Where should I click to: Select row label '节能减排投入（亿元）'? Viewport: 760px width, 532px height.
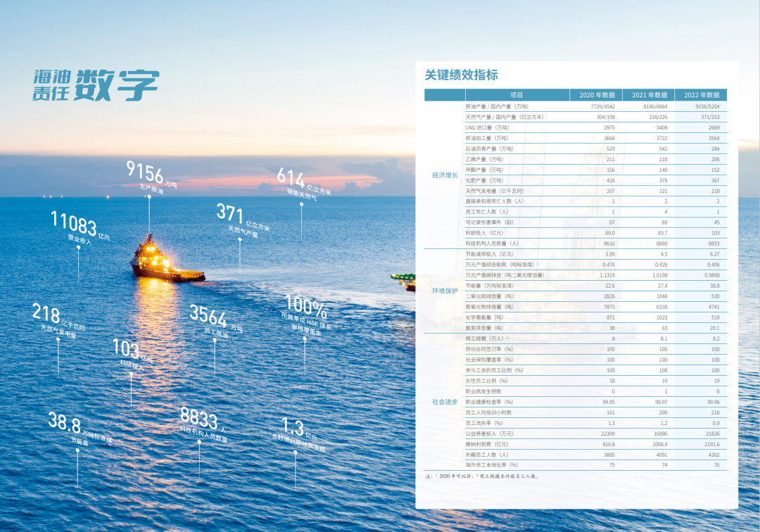pos(490,254)
